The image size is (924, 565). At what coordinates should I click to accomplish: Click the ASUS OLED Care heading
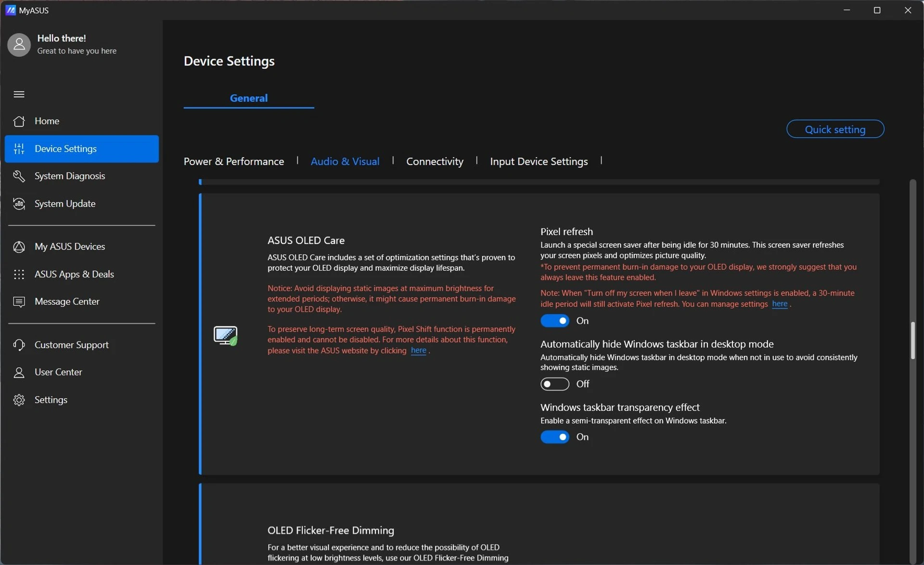coord(306,240)
